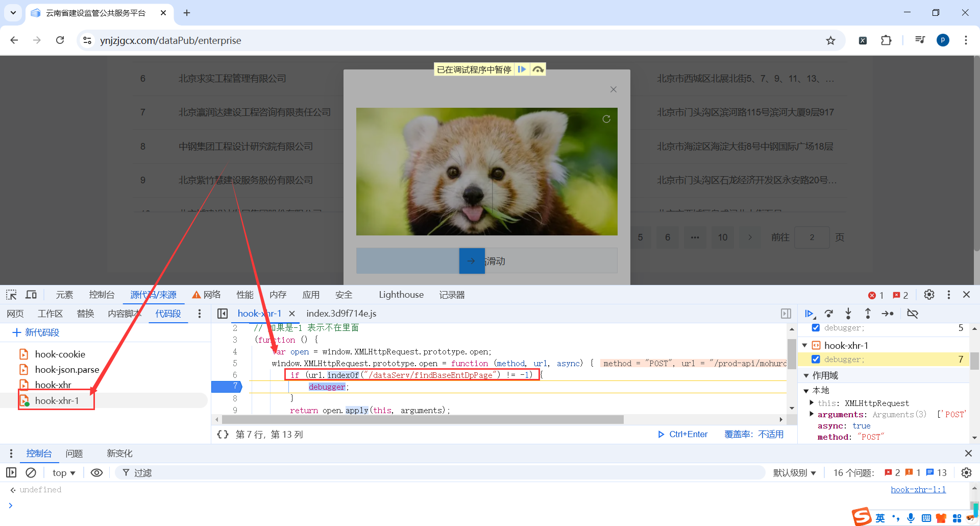This screenshot has width=980, height=526.
Task: Open the 性能 panel
Action: tap(245, 295)
